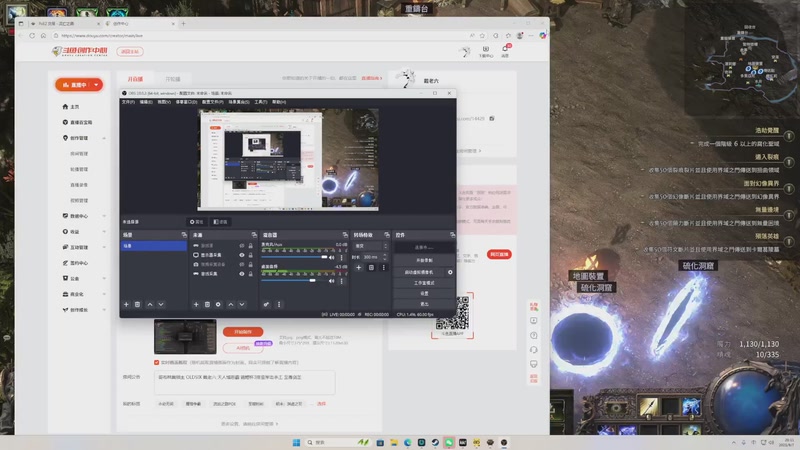Switch to the 开直播 tab
The width and height of the screenshot is (800, 450).
coord(135,79)
